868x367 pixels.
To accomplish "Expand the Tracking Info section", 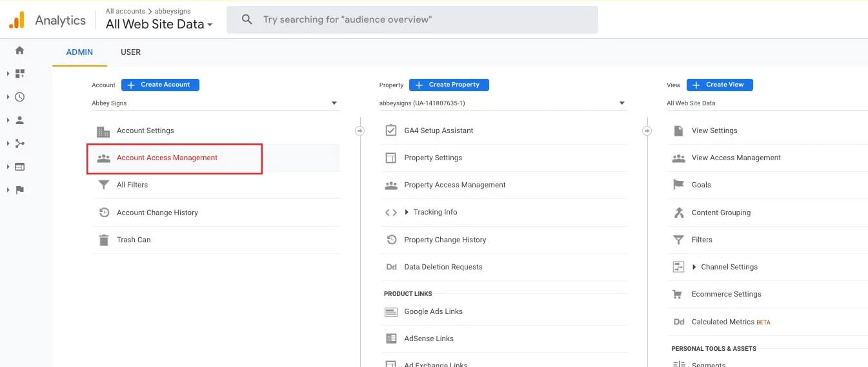I will (x=407, y=212).
